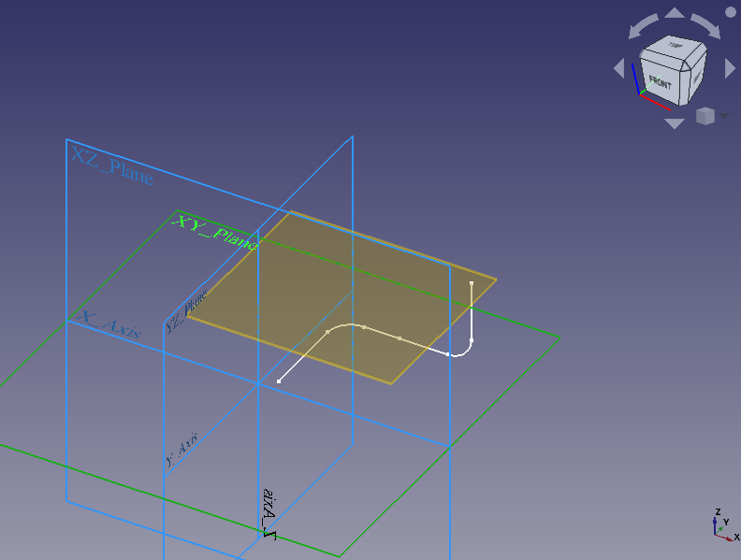Select the sketch start point of the white line
Viewport: 741px width, 560px height.
click(x=279, y=381)
